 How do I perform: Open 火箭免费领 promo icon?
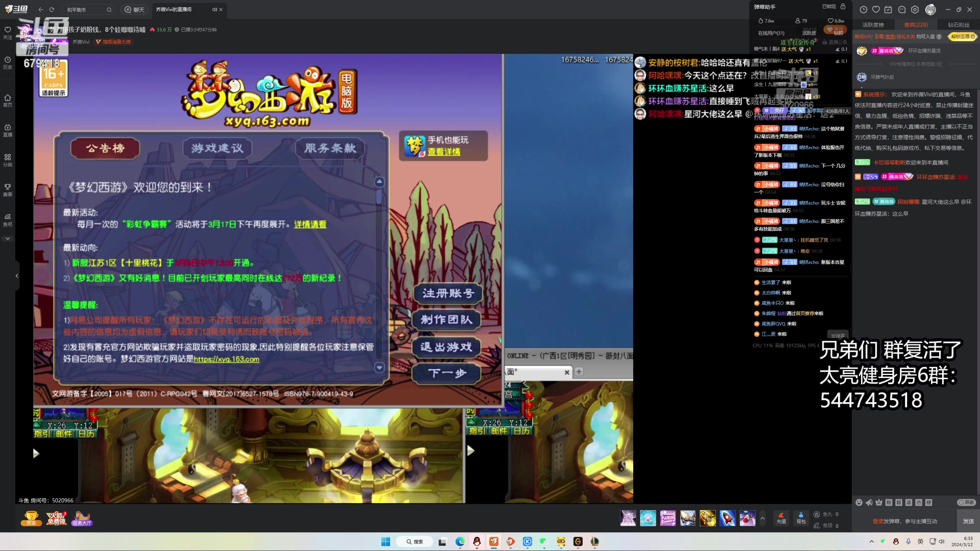coord(56,518)
